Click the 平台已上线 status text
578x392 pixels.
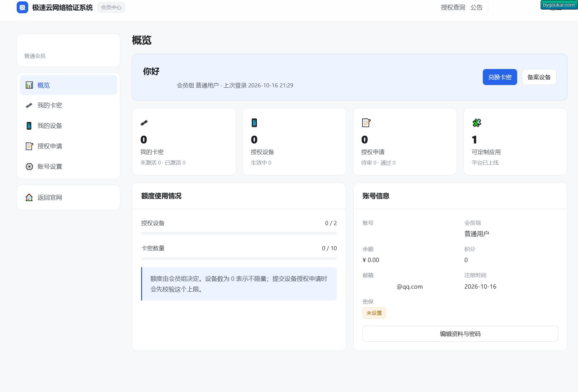(485, 163)
